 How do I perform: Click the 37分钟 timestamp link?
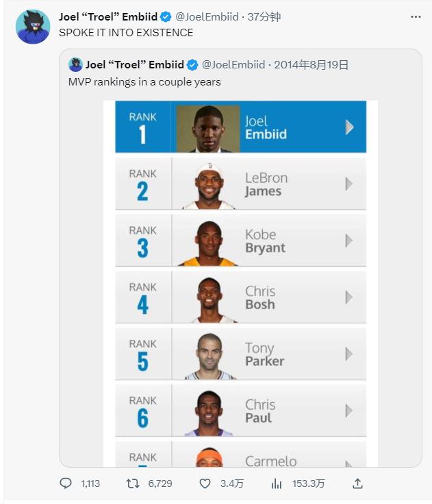[264, 16]
